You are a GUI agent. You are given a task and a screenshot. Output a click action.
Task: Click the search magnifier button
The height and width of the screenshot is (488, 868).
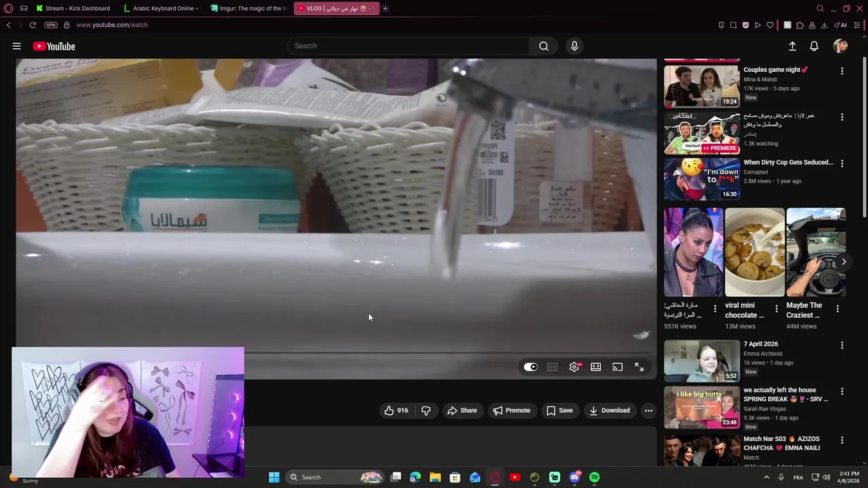(544, 46)
